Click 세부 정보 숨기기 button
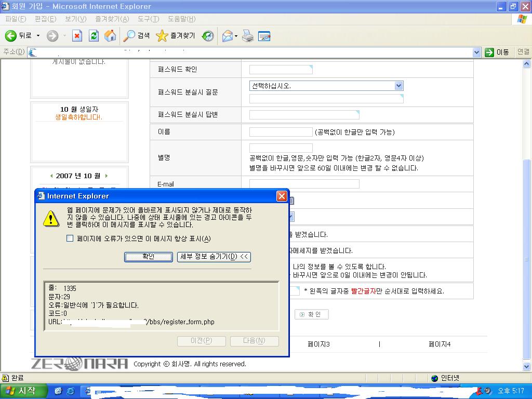 [214, 257]
